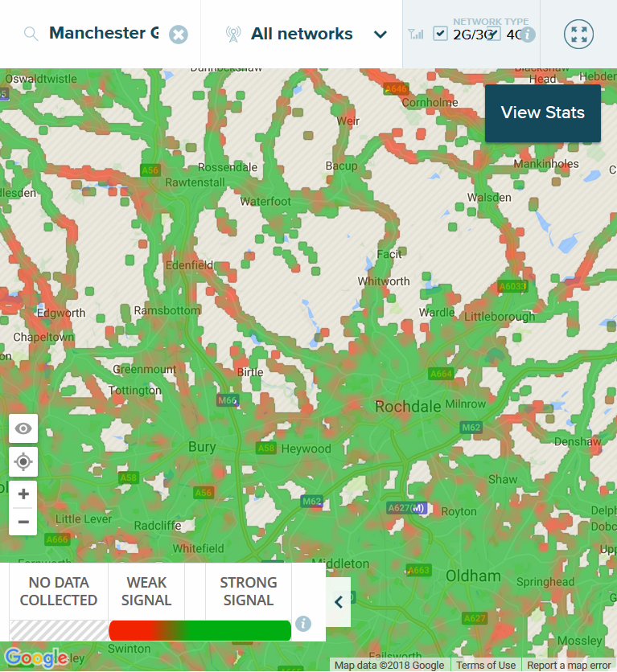Edit the Manchester location search field

coord(104,34)
